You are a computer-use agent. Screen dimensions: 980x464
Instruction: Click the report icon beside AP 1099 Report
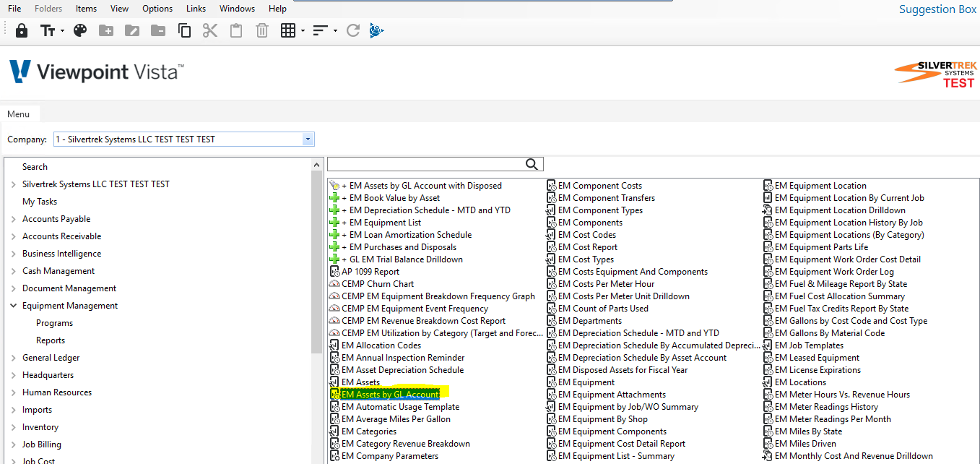(334, 272)
